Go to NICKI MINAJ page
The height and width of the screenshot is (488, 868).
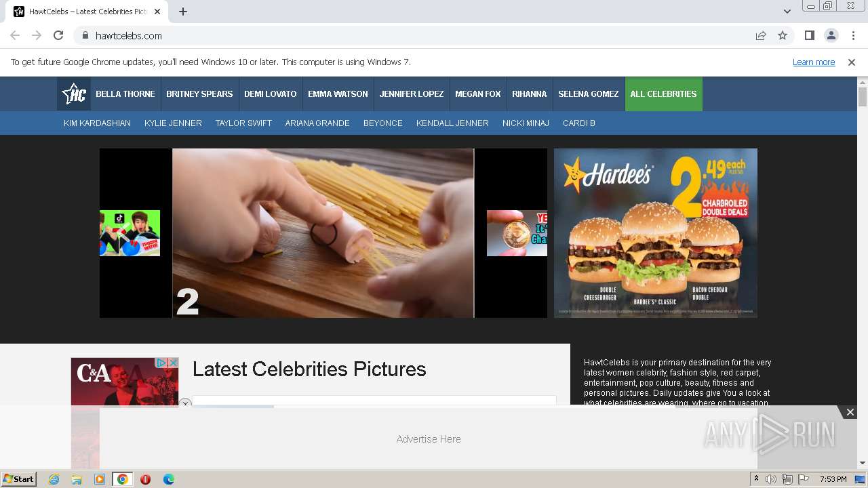click(526, 123)
